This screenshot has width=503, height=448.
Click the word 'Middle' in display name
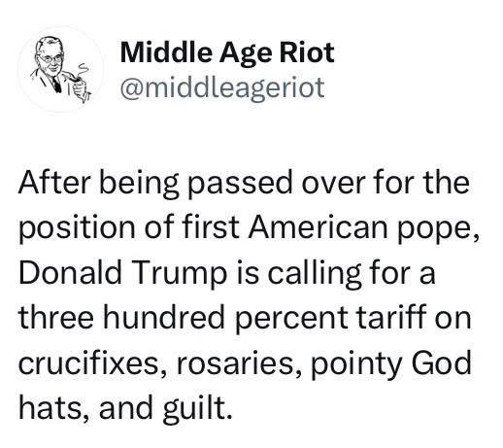point(166,52)
